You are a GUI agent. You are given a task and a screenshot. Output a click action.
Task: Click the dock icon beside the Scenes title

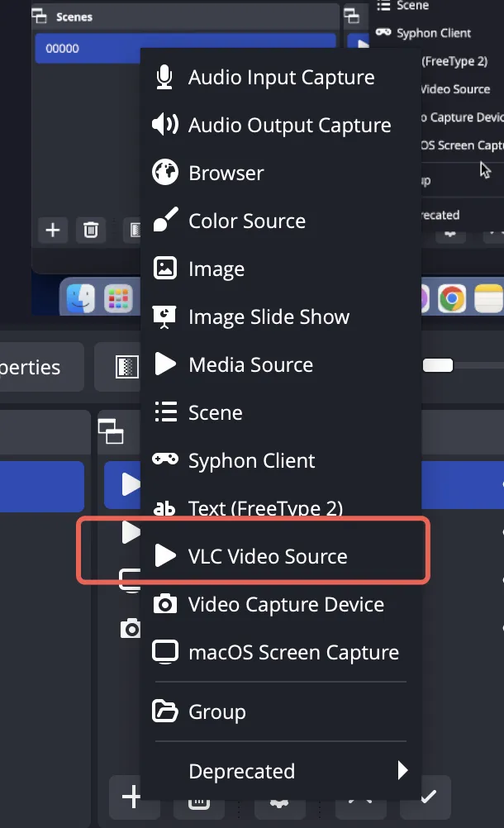click(x=39, y=17)
